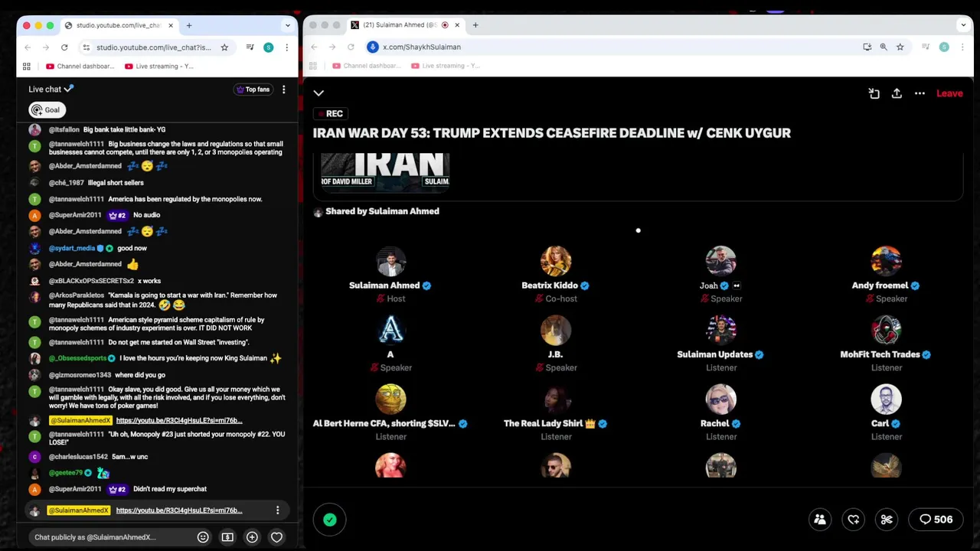Viewport: 980px width, 551px height.
Task: Click the green checkmark status button
Action: click(330, 520)
